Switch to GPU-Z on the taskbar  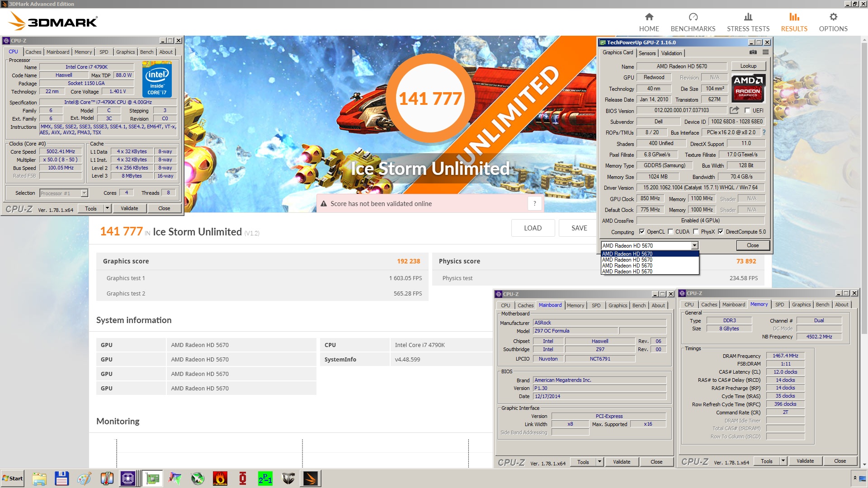pos(152,479)
